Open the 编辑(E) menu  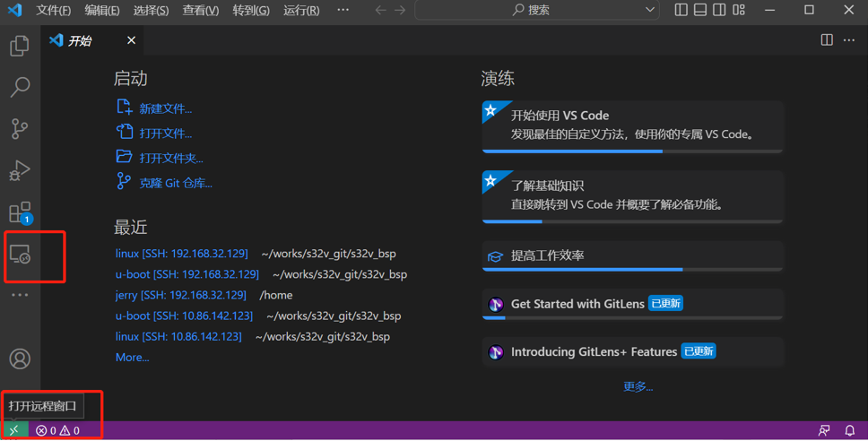(x=102, y=11)
